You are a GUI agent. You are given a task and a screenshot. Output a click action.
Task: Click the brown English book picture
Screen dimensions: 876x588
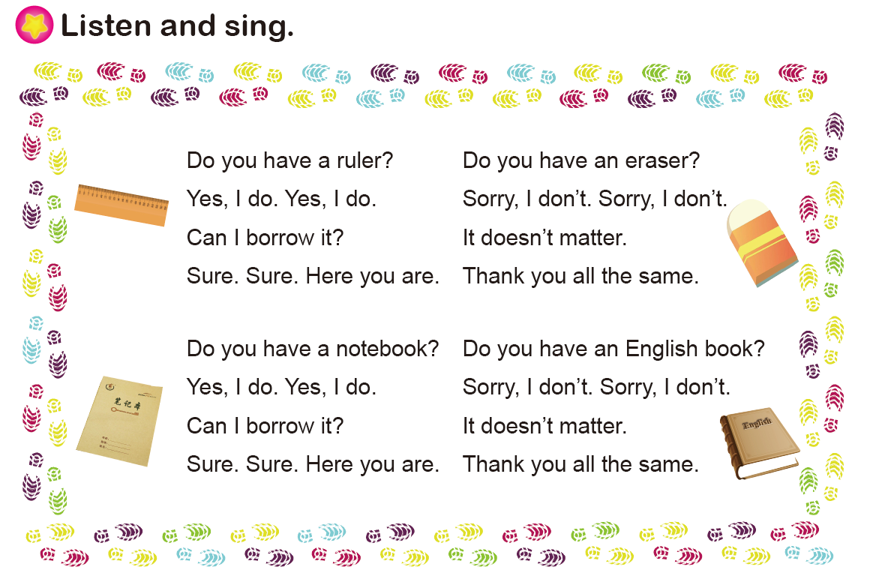tap(759, 443)
